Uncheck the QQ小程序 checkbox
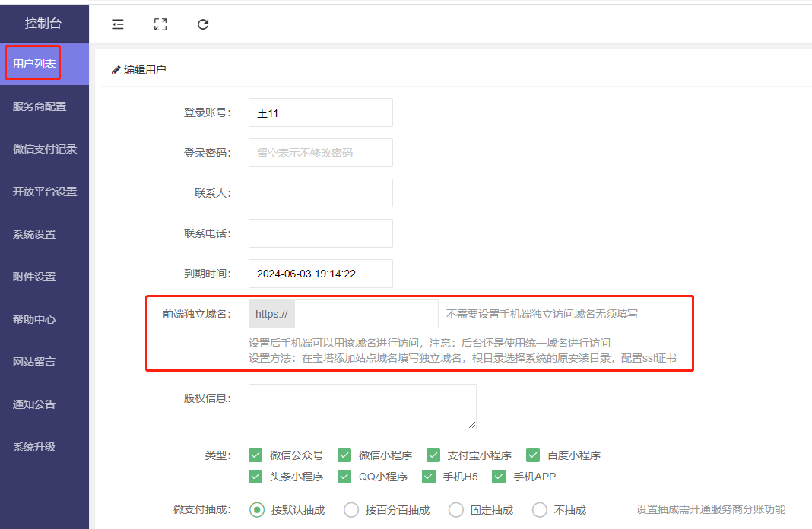 pos(345,477)
